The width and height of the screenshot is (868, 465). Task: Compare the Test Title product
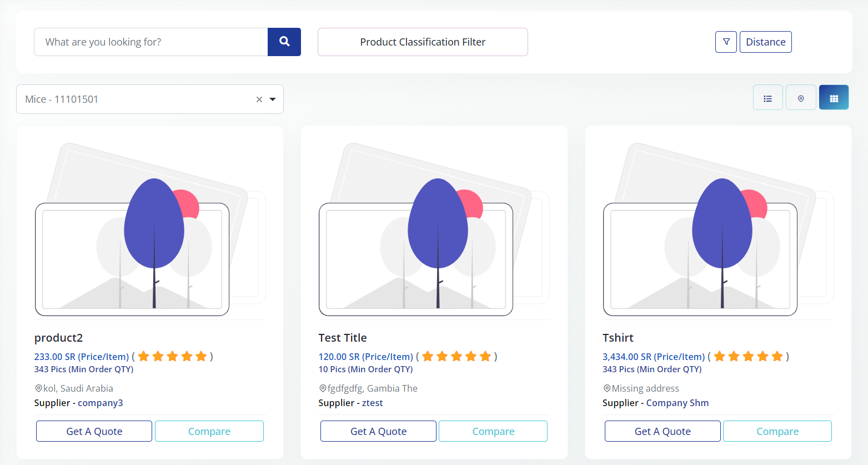click(493, 431)
